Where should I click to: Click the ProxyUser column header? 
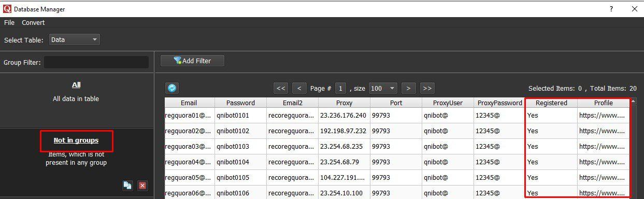pos(448,103)
